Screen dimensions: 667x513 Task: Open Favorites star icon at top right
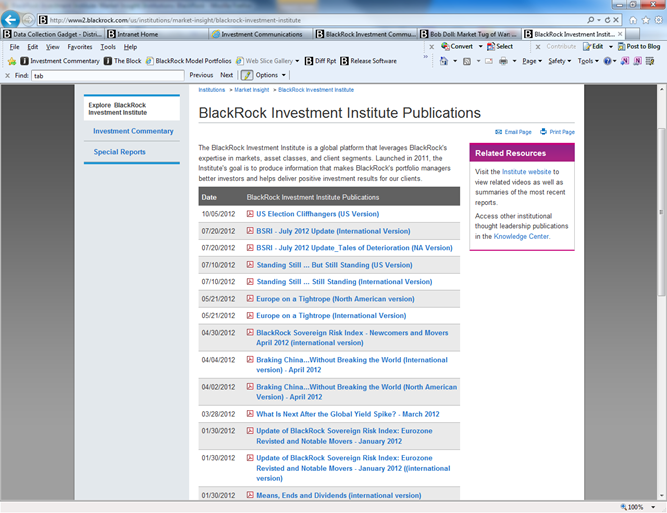pyautogui.click(x=646, y=20)
